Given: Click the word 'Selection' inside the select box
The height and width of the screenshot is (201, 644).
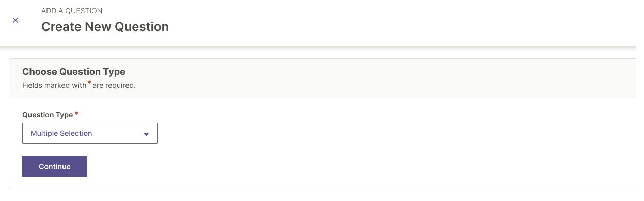Looking at the screenshot, I should tap(76, 133).
